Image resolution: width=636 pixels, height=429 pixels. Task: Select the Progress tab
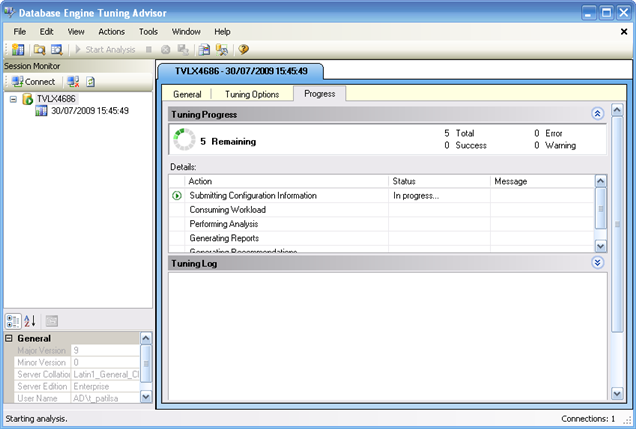point(320,94)
